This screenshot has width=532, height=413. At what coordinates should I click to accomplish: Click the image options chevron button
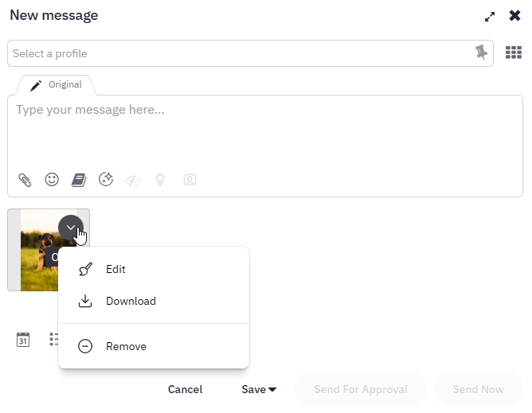point(71,228)
